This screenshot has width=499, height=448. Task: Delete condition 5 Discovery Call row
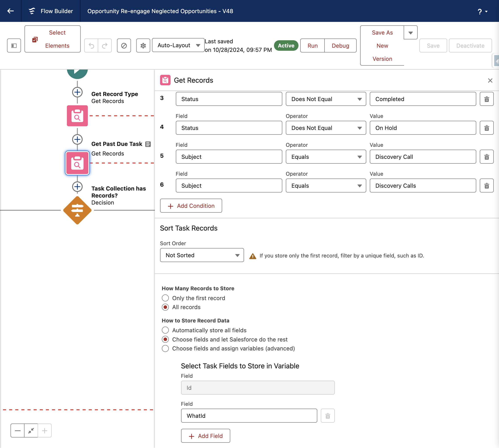[x=487, y=157]
